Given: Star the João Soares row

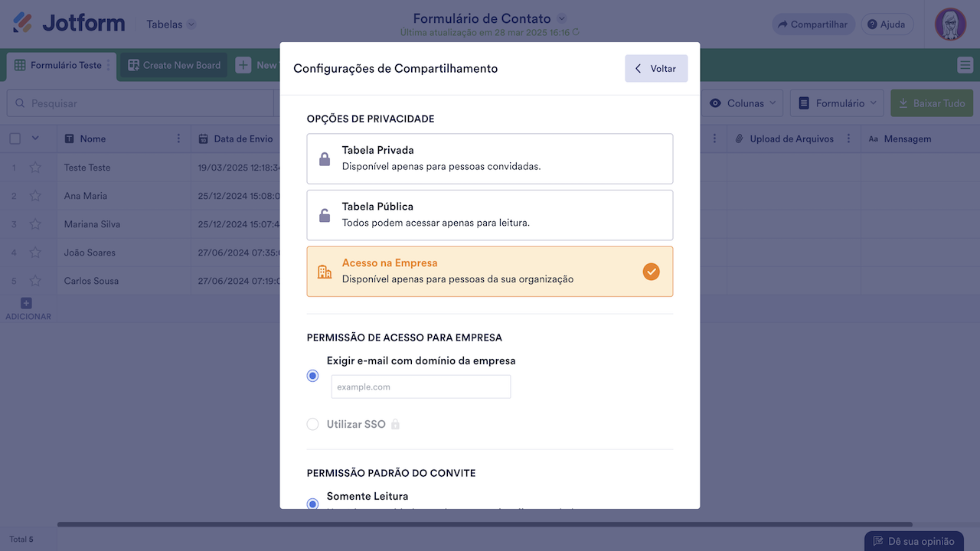Looking at the screenshot, I should click(x=35, y=253).
